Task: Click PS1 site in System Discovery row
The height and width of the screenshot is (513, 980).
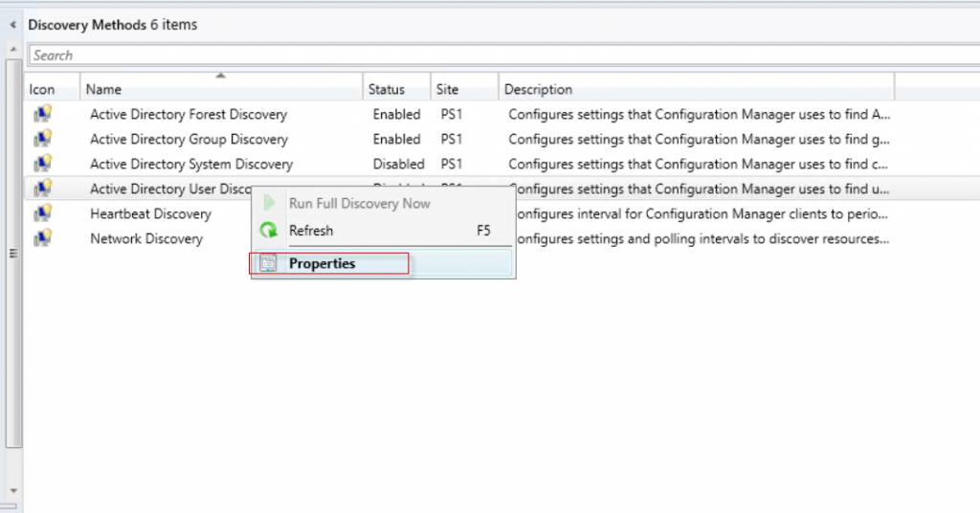Action: pyautogui.click(x=452, y=165)
